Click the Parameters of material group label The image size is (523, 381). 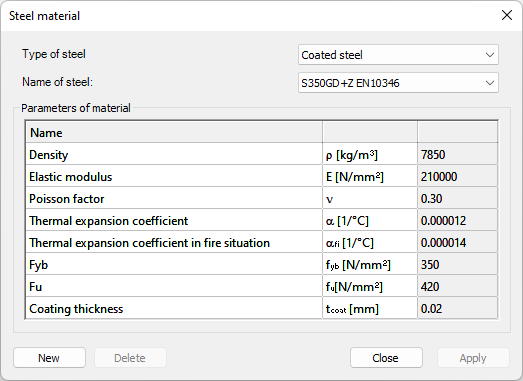pos(76,108)
